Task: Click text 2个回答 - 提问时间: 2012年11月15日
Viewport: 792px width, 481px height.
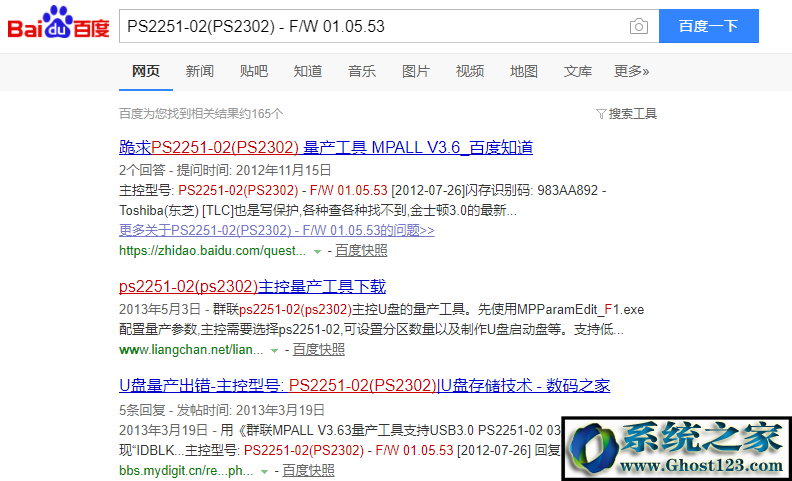Action: (225, 170)
